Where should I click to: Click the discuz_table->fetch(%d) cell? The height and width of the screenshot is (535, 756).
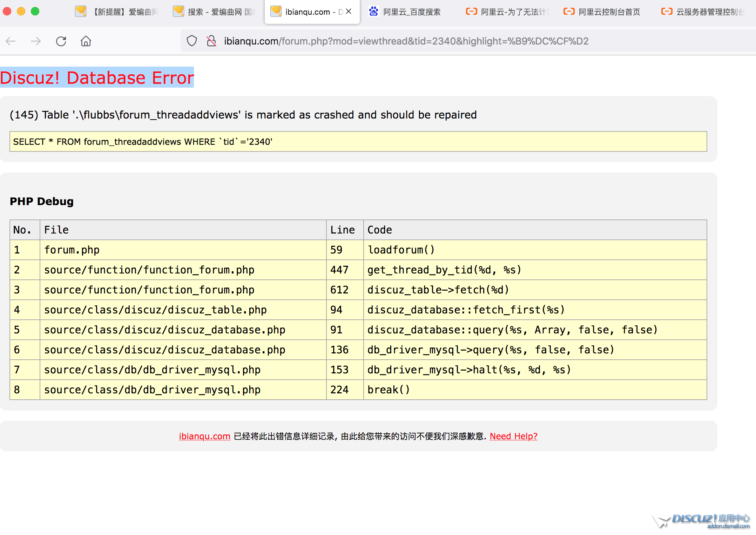535,290
